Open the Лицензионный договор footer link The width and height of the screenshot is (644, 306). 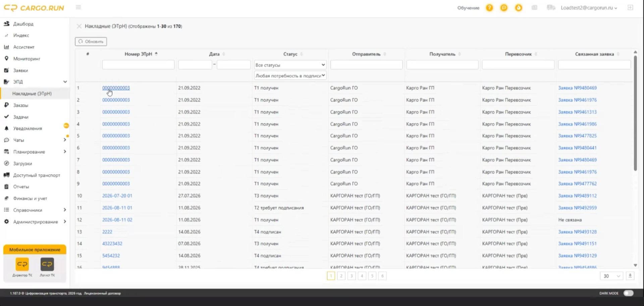point(102,293)
